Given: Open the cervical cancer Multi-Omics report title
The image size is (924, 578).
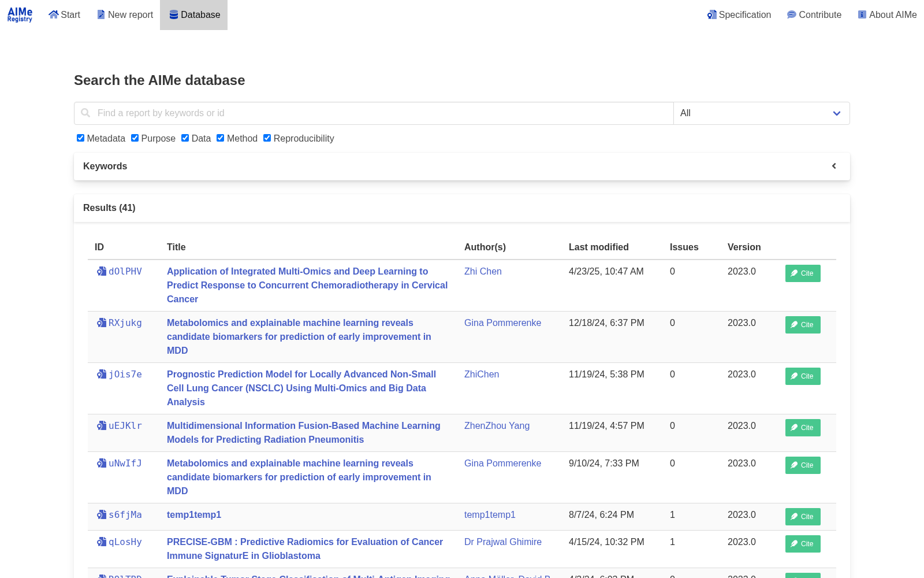Looking at the screenshot, I should coord(307,285).
